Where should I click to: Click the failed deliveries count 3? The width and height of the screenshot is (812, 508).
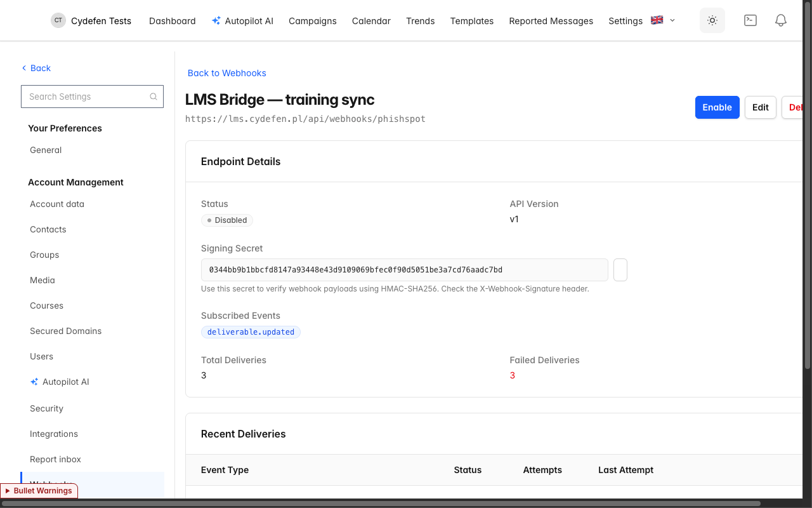pos(513,375)
